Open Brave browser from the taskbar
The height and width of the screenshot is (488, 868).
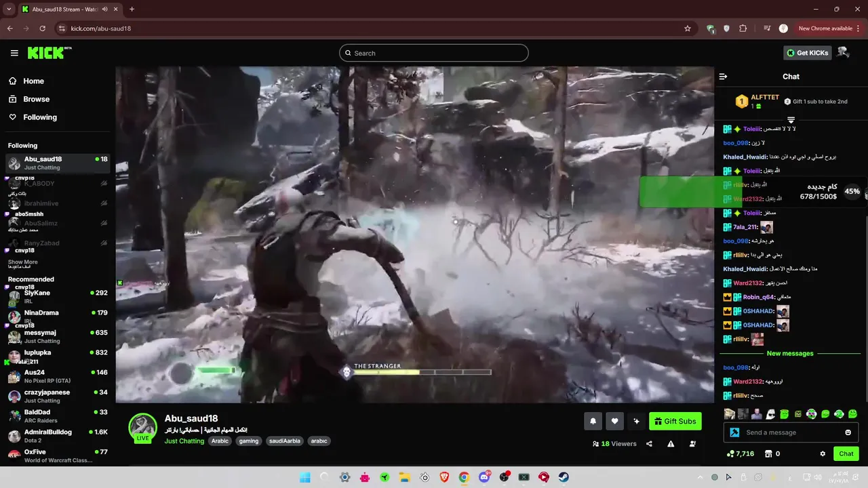click(444, 477)
